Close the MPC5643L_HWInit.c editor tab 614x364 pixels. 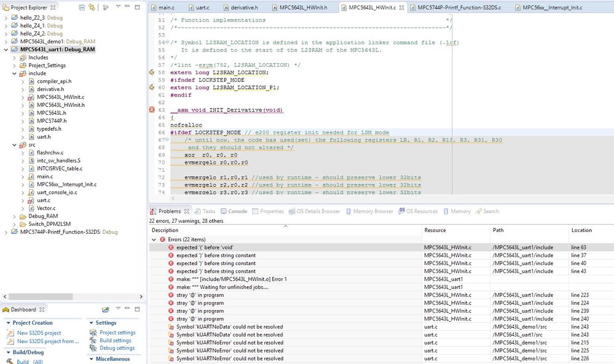[401, 7]
